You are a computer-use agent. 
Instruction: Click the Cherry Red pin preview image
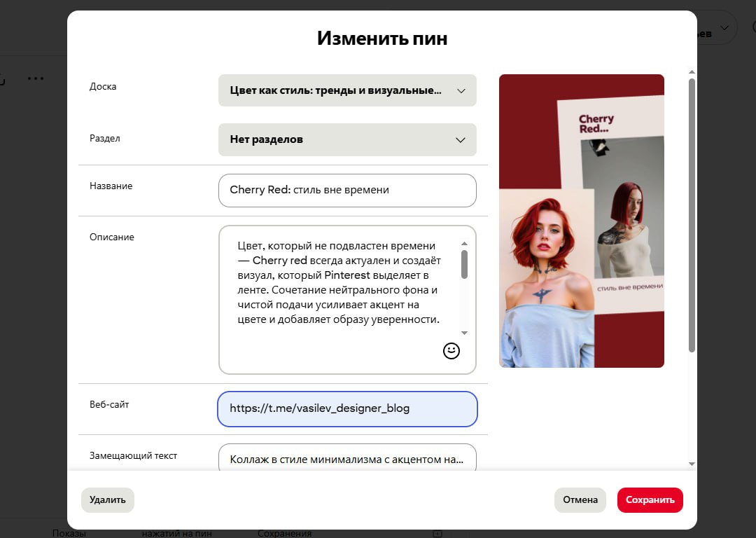point(582,221)
